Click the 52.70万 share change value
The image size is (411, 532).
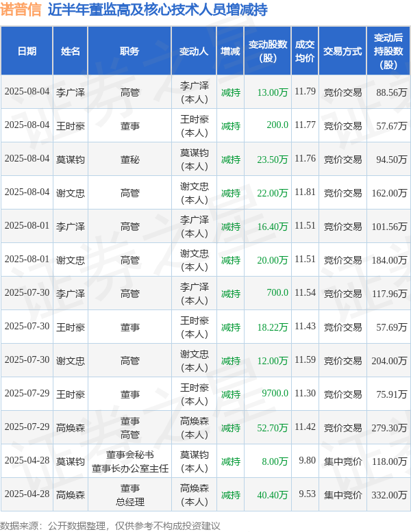(x=273, y=428)
